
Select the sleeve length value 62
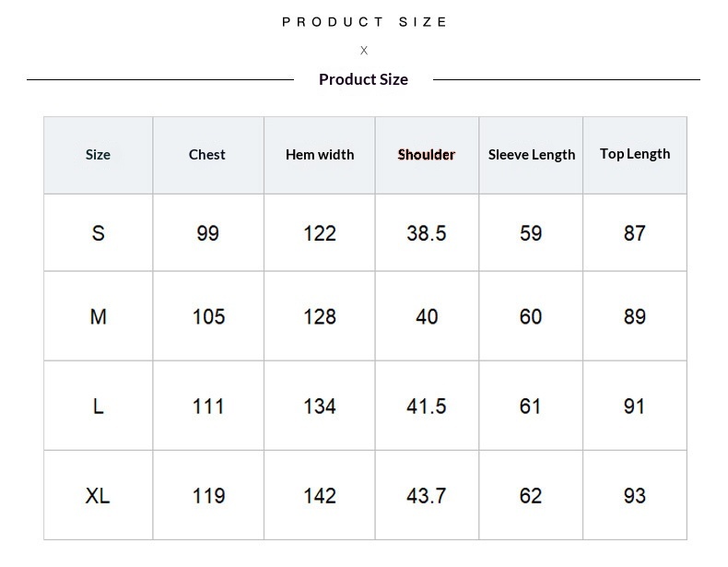531,496
